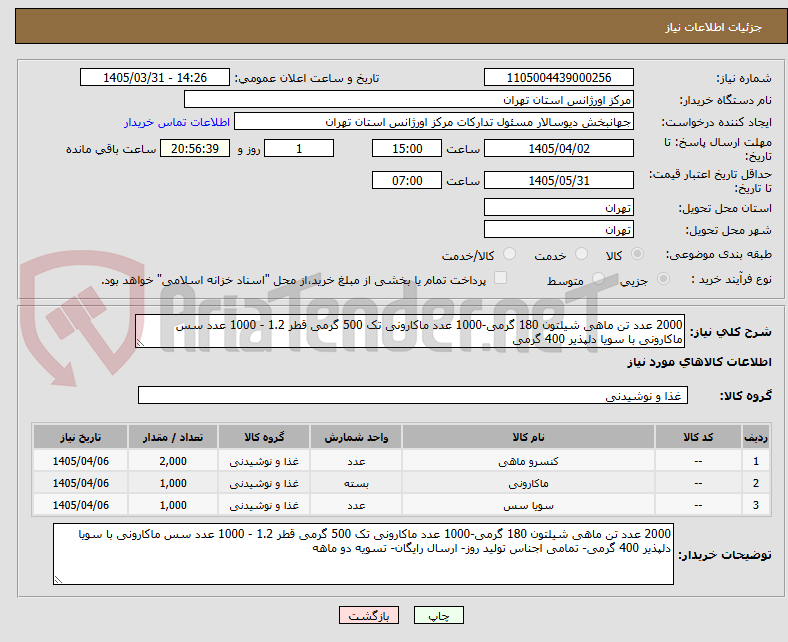Image resolution: width=788 pixels, height=642 pixels.
Task: Click the resize handle of the need description box
Action: [140, 343]
